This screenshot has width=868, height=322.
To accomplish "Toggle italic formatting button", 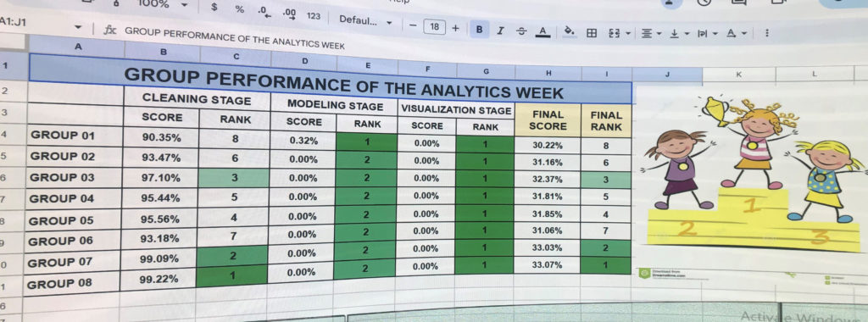I will [500, 31].
